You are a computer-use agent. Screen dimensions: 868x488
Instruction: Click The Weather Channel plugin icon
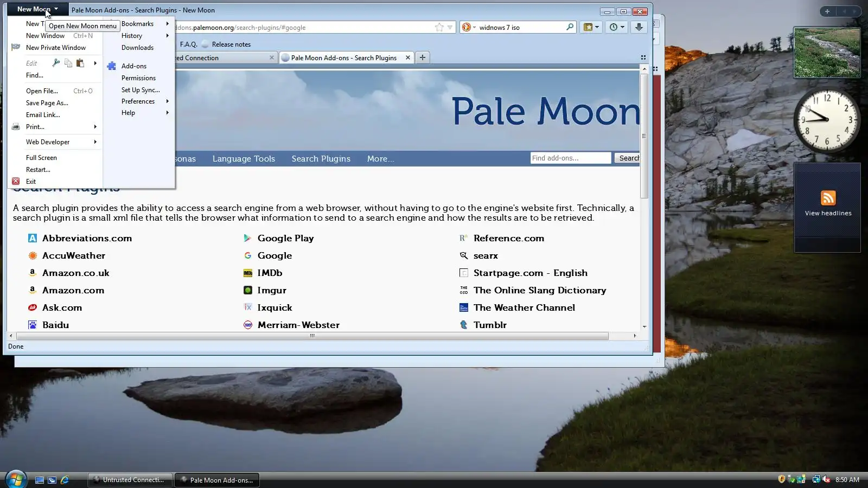coord(464,307)
